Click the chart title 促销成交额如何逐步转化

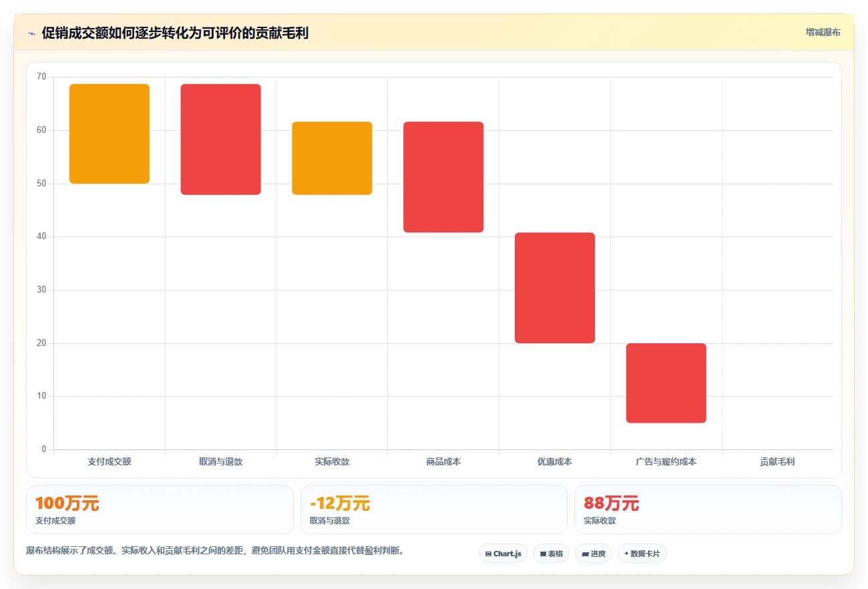click(175, 33)
